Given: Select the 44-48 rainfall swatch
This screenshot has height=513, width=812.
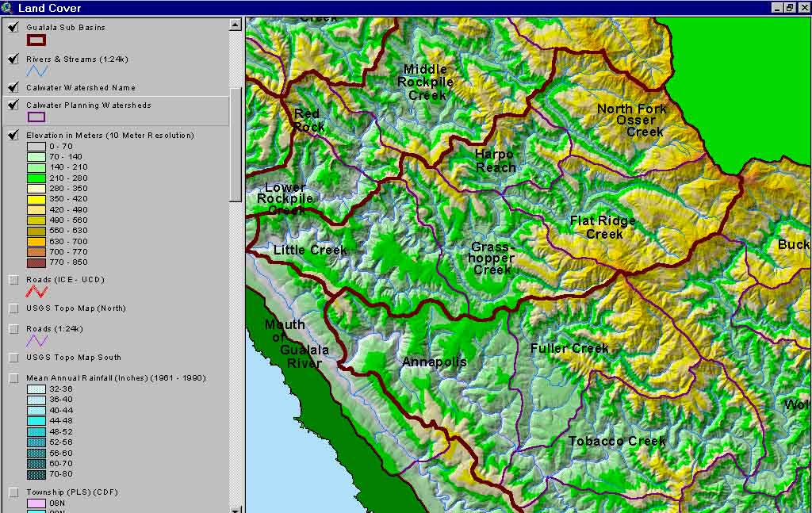Looking at the screenshot, I should point(36,421).
